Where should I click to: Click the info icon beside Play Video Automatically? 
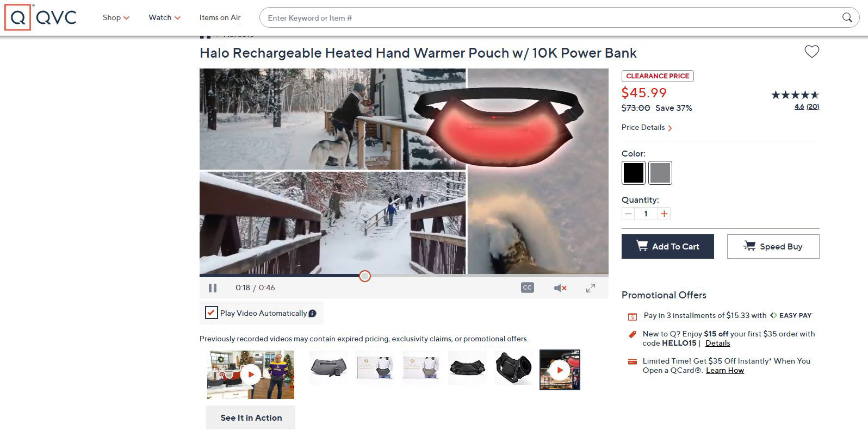coord(312,313)
